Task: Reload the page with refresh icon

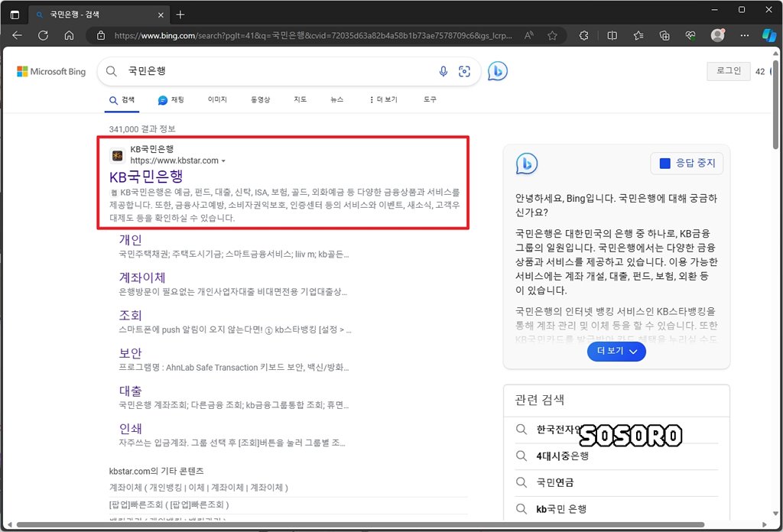Action: (x=43, y=35)
